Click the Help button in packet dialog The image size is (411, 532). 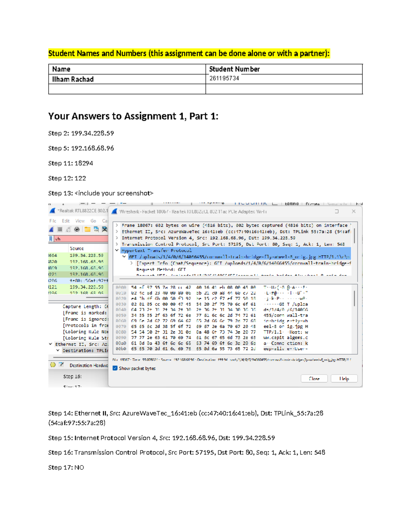(x=344, y=379)
